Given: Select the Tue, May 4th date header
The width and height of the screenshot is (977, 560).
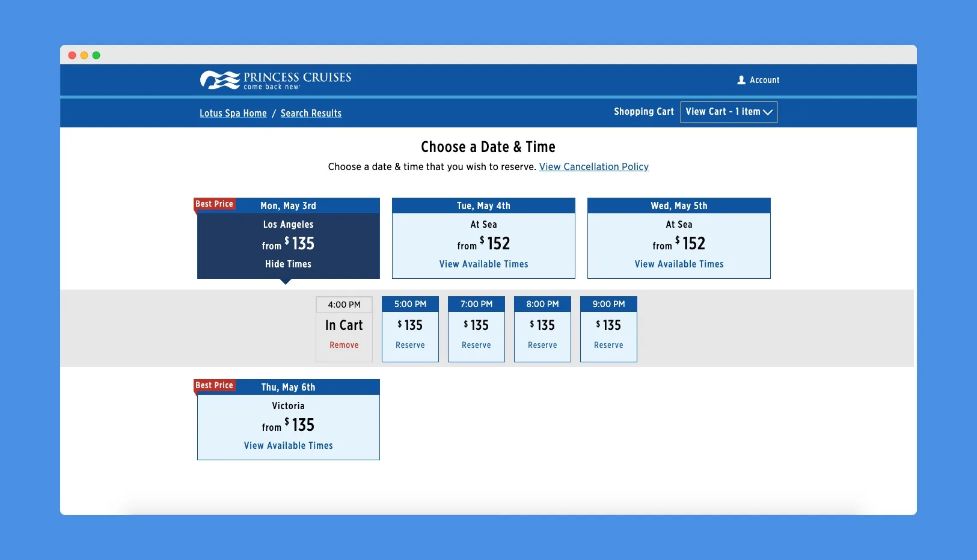Looking at the screenshot, I should 483,205.
